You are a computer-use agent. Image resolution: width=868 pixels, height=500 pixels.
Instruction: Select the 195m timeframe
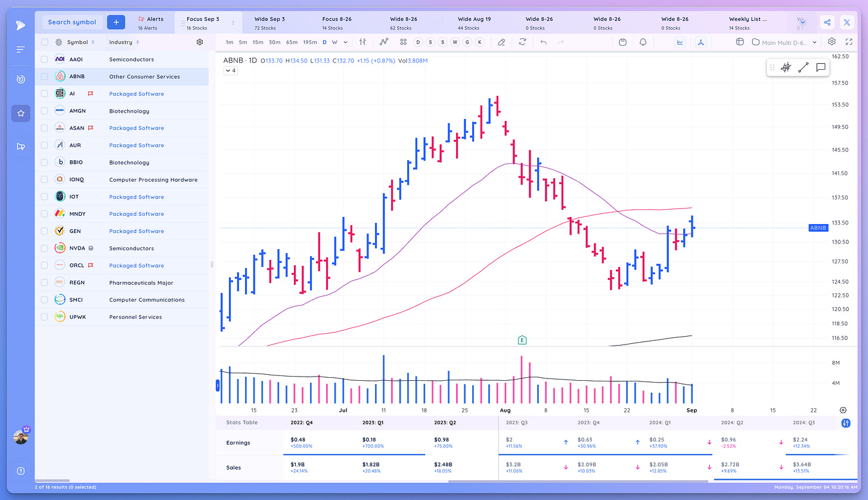click(x=309, y=42)
